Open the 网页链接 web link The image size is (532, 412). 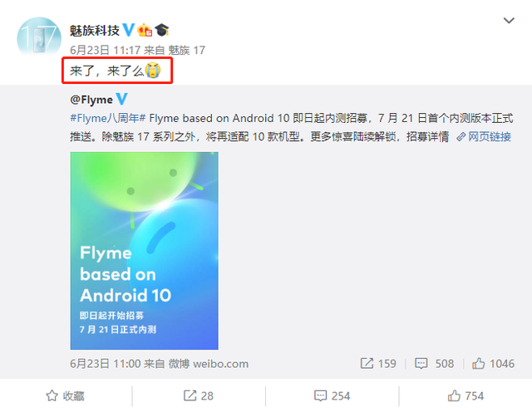(x=484, y=137)
